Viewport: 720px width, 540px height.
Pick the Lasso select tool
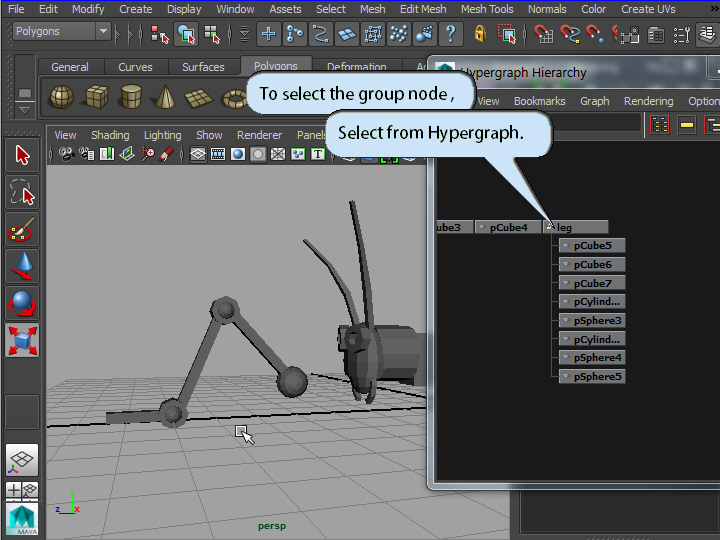point(22,192)
